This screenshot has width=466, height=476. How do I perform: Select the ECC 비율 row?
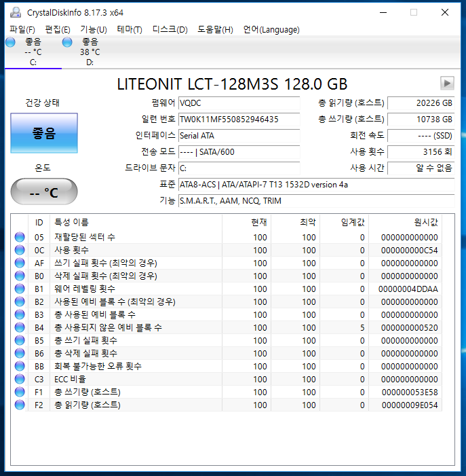[227, 379]
